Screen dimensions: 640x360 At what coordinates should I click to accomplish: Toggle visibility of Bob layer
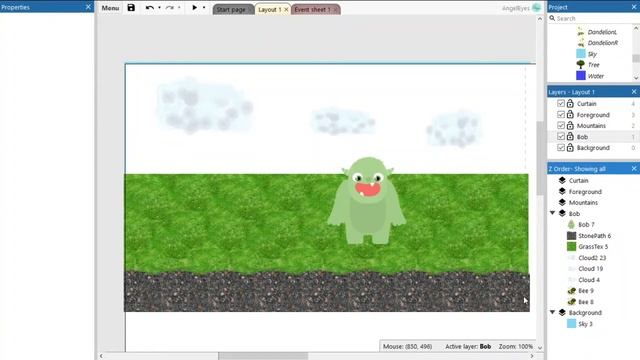561,136
